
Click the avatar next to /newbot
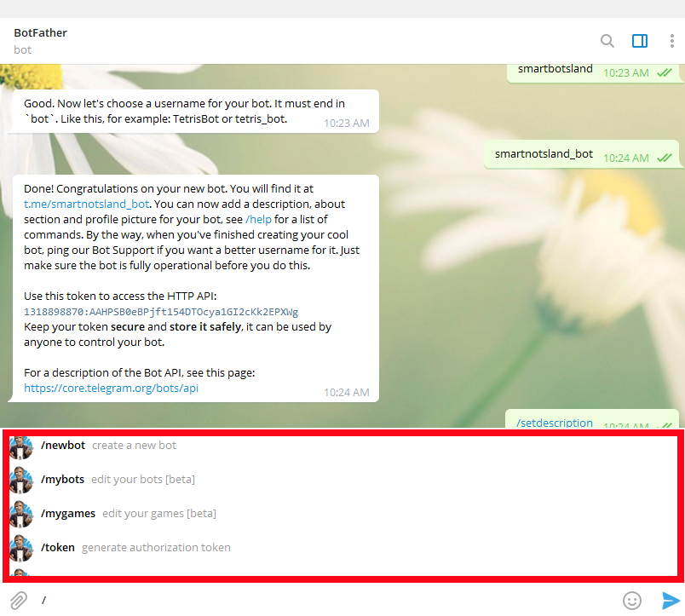tap(21, 446)
